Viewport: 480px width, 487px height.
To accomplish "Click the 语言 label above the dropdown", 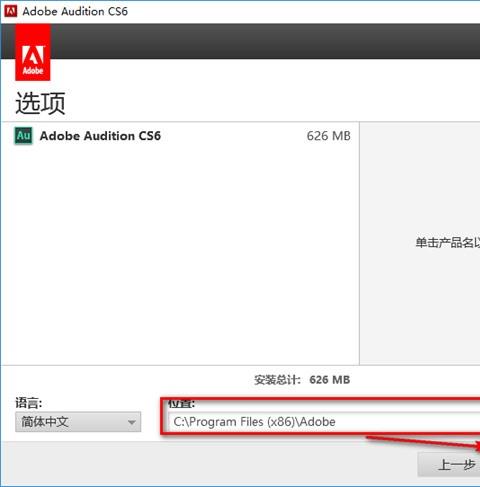I will (29, 403).
